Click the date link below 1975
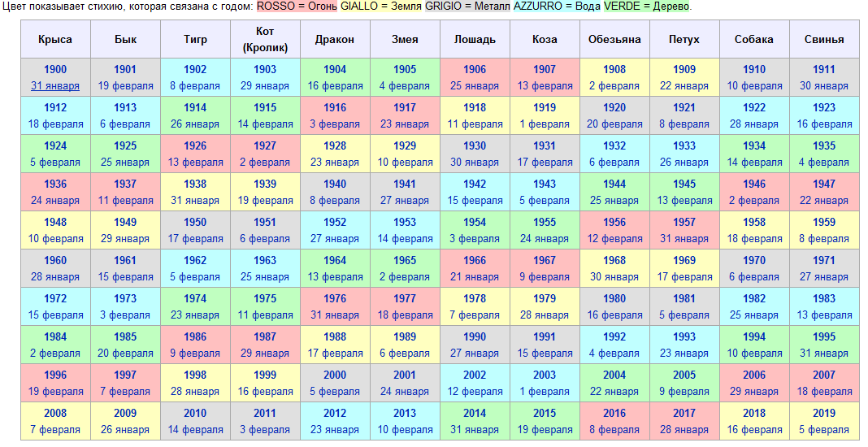This screenshot has height=447, width=868. 265,315
